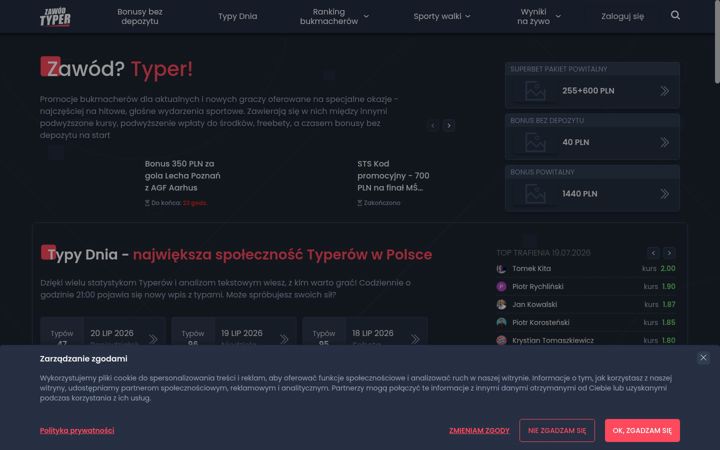The width and height of the screenshot is (720, 450).
Task: Expand Wyniki na żywo dropdown chevron
Action: pyautogui.click(x=558, y=16)
